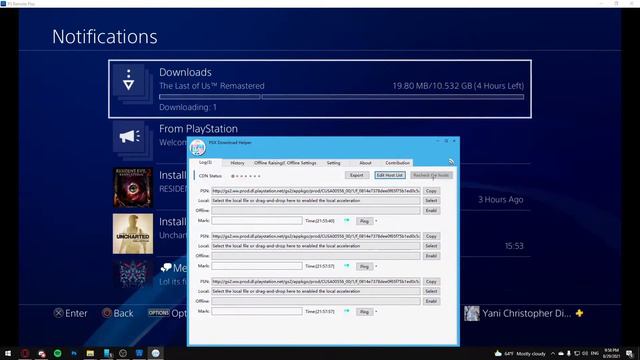Click the Copy button in the first log entry
Screen dimensions: 640x360
pyautogui.click(x=431, y=191)
